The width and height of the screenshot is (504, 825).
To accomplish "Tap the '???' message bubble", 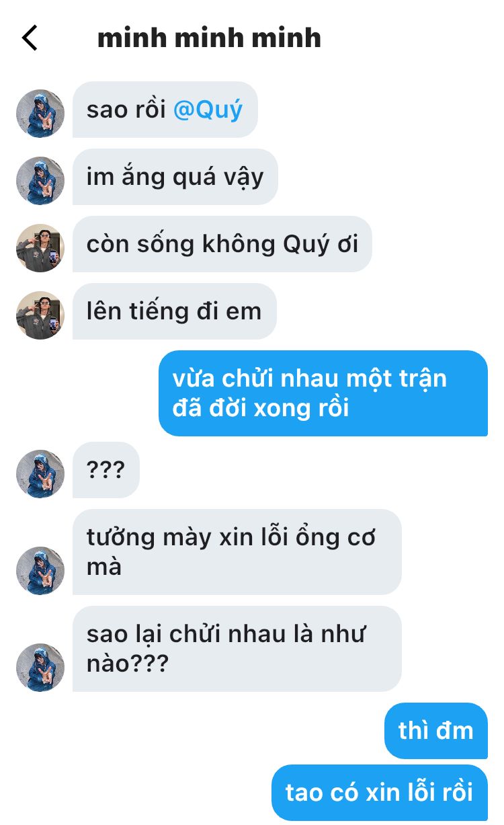I will point(106,470).
